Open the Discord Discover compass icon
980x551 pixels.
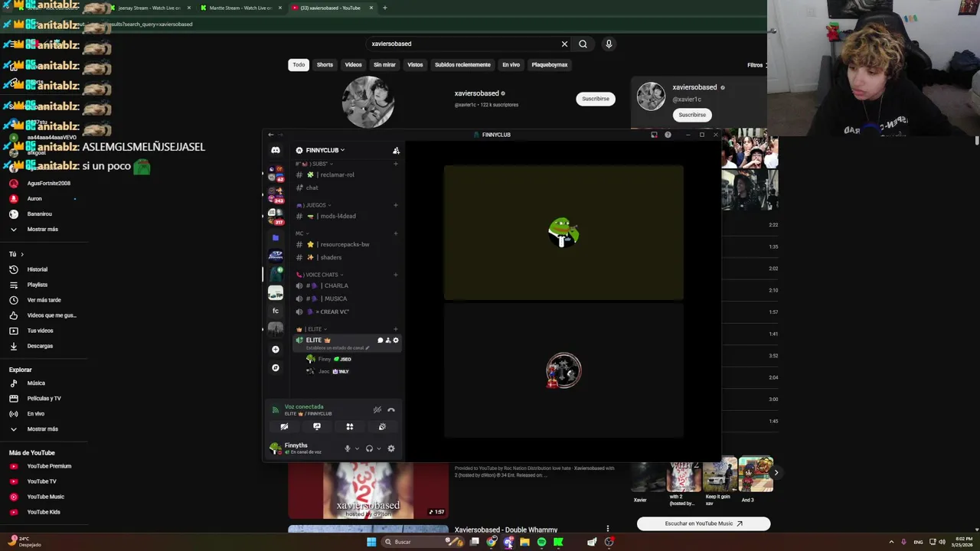click(x=276, y=367)
